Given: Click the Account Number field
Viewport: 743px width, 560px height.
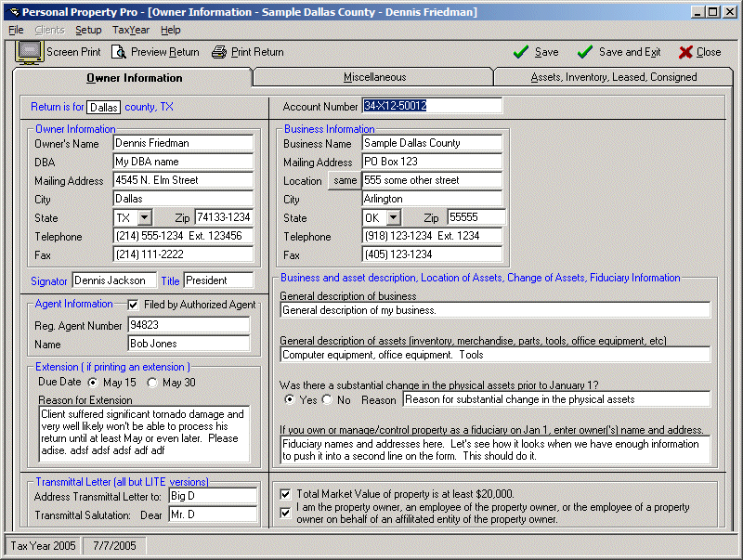Looking at the screenshot, I should click(432, 106).
